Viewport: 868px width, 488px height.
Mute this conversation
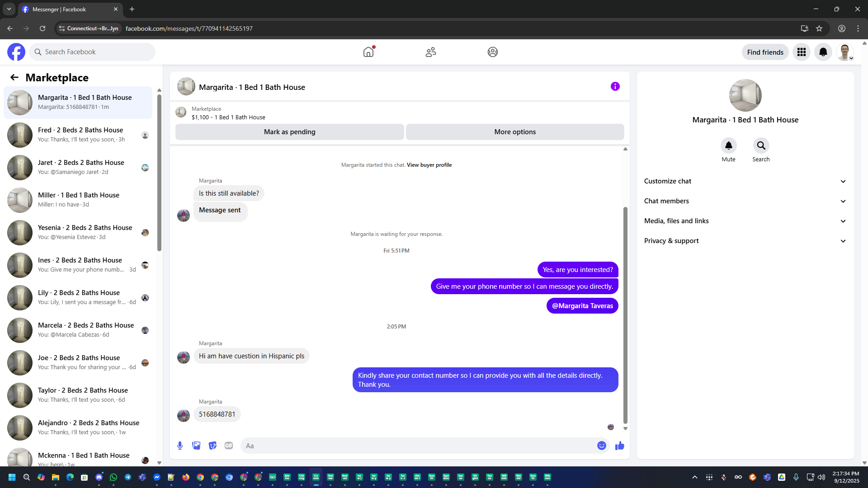tap(728, 145)
